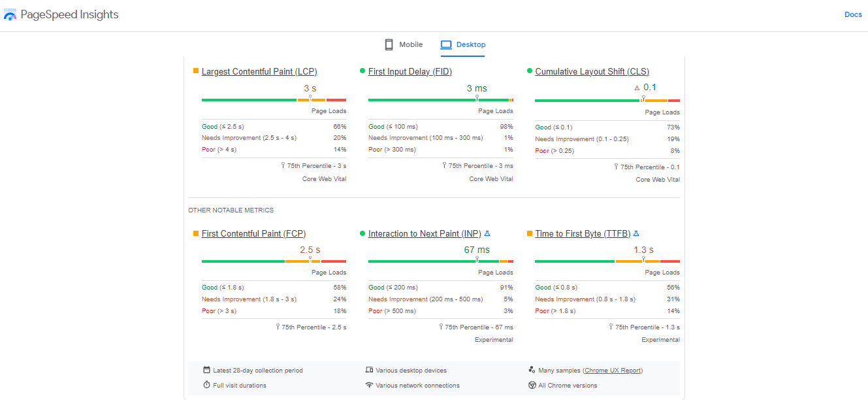Click the LCP value '3 s'
868x400 pixels.
(310, 88)
